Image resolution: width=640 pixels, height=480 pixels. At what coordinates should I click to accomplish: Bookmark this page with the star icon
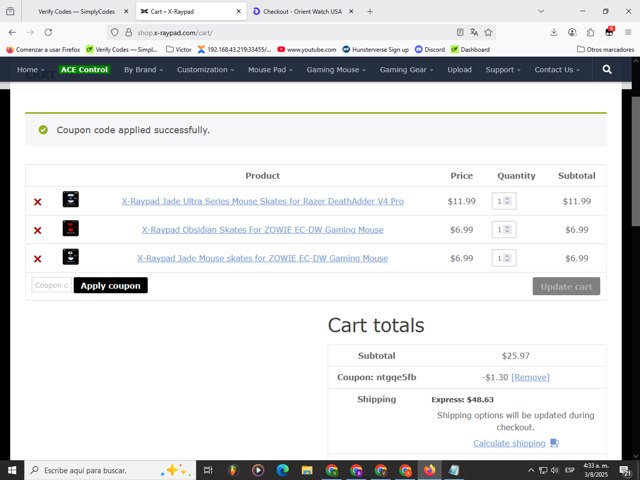coord(488,32)
